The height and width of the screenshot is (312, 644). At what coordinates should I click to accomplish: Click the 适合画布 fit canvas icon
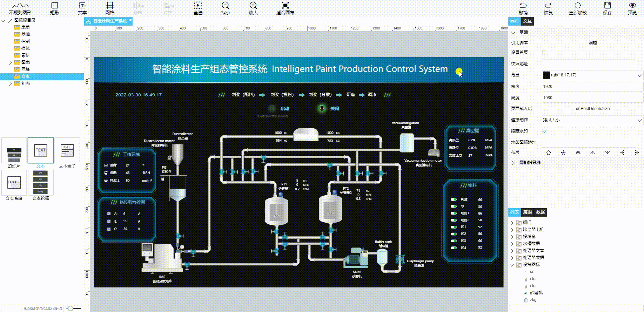(x=285, y=5)
